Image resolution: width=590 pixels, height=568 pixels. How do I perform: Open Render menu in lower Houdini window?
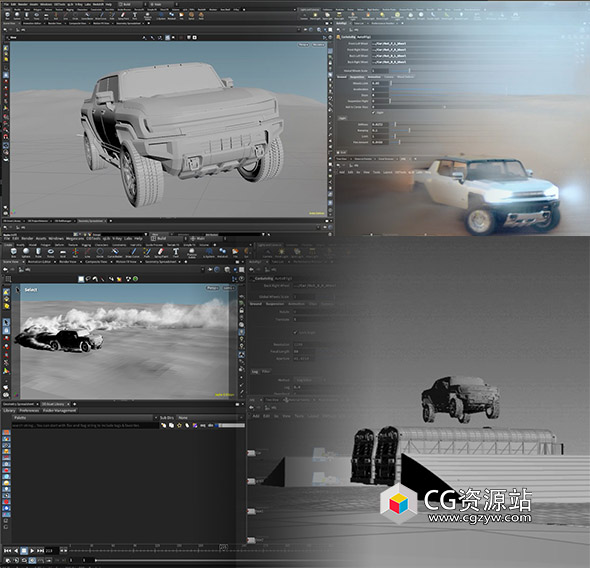(27, 238)
